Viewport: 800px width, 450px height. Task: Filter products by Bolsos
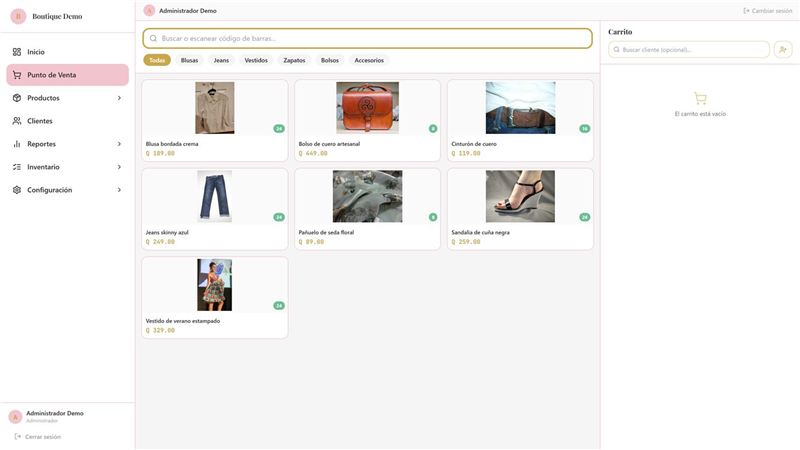point(330,60)
